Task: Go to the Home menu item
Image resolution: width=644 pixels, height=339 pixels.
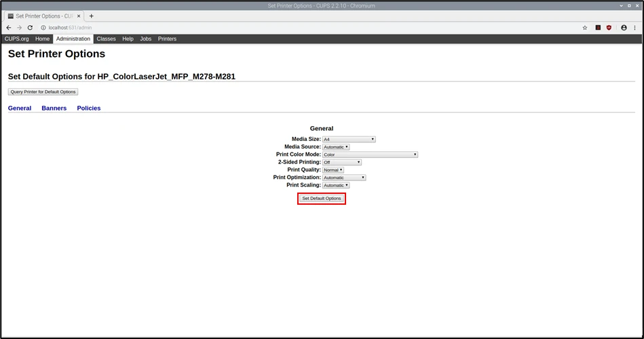Action: [x=42, y=39]
